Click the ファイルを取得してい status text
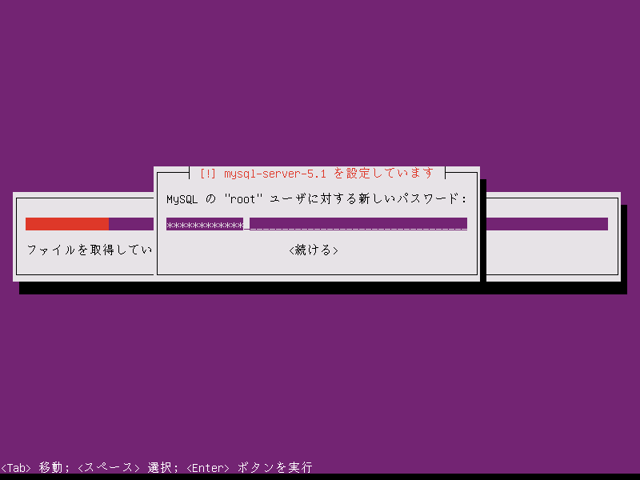This screenshot has height=480, width=640. [x=90, y=250]
